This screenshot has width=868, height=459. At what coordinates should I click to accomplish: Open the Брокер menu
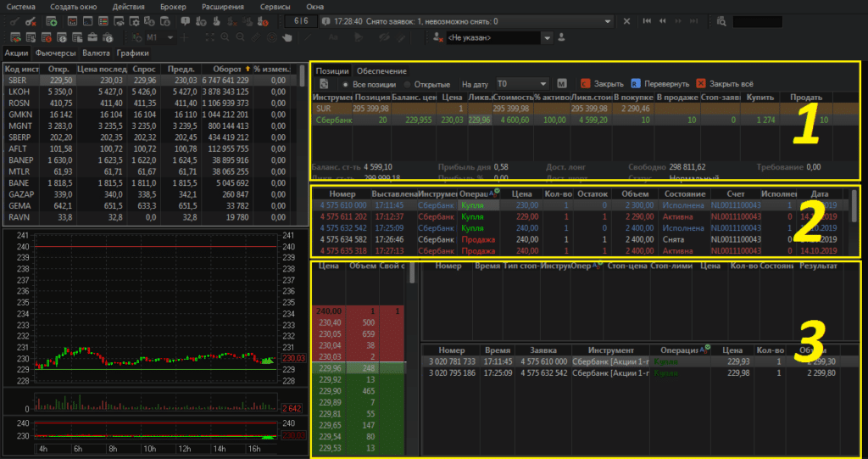pyautogui.click(x=174, y=6)
